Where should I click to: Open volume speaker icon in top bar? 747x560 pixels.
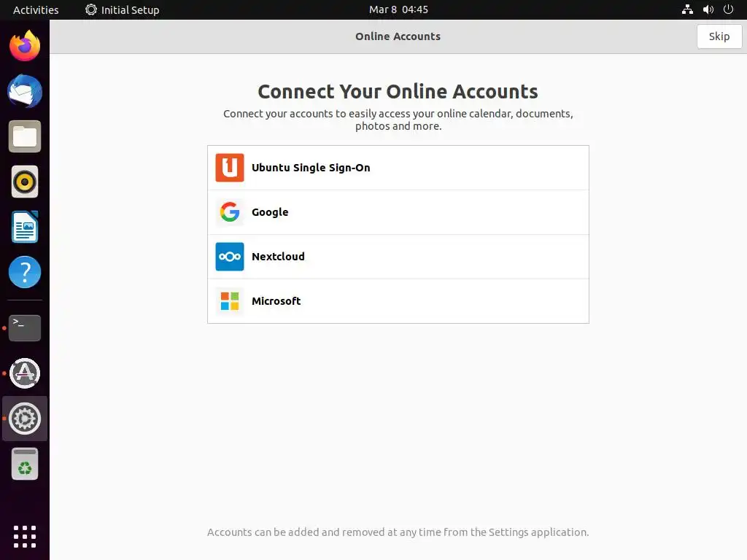click(708, 9)
